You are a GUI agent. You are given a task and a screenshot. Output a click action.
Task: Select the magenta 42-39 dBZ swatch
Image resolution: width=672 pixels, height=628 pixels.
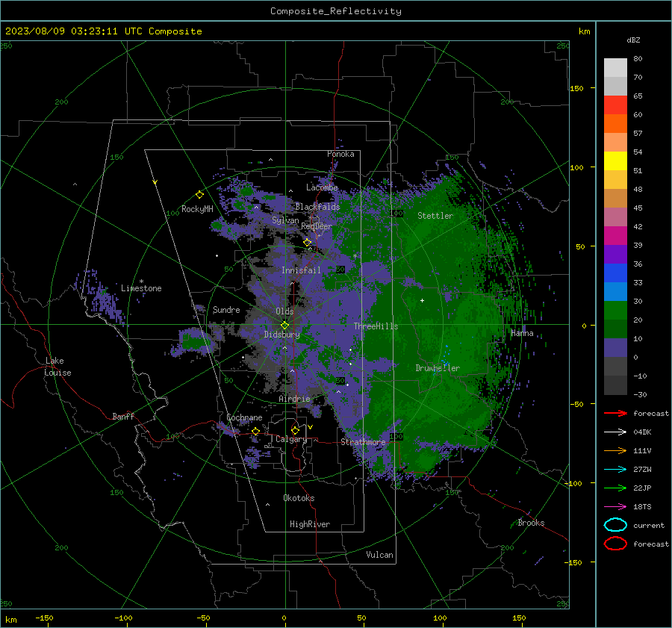point(615,236)
